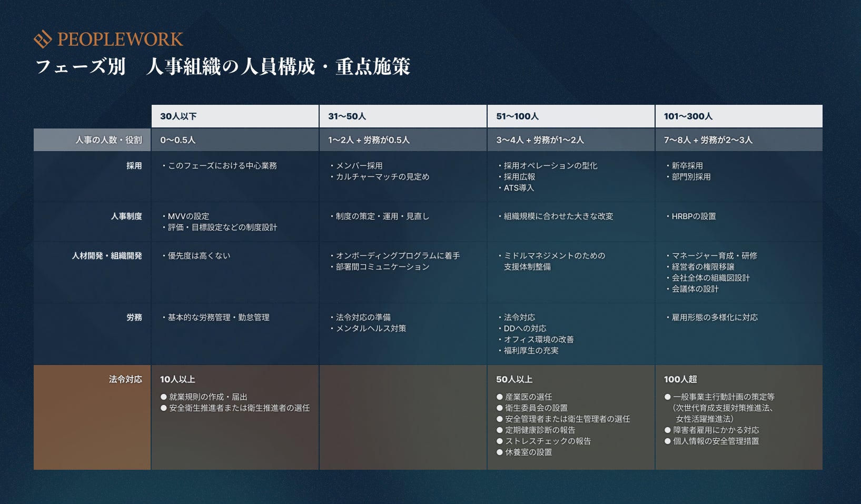The height and width of the screenshot is (504, 861).
Task: Click the 産業医の選任 item
Action: click(x=524, y=397)
